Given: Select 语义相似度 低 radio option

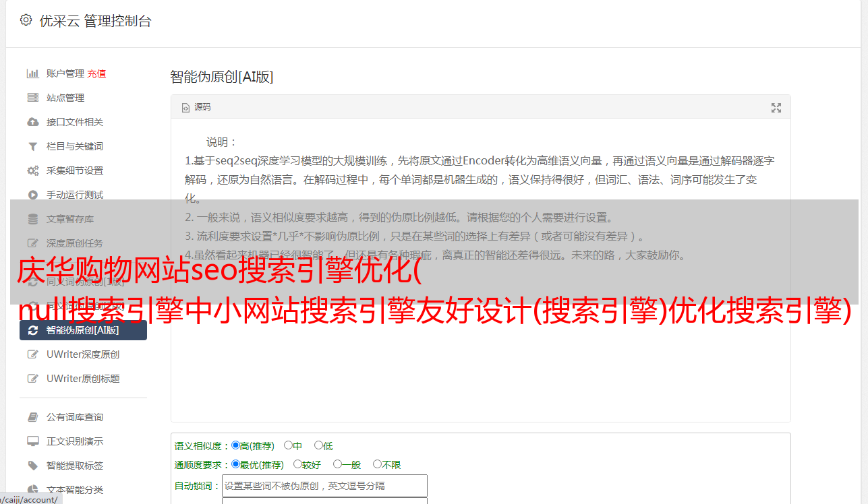Looking at the screenshot, I should pyautogui.click(x=318, y=445).
